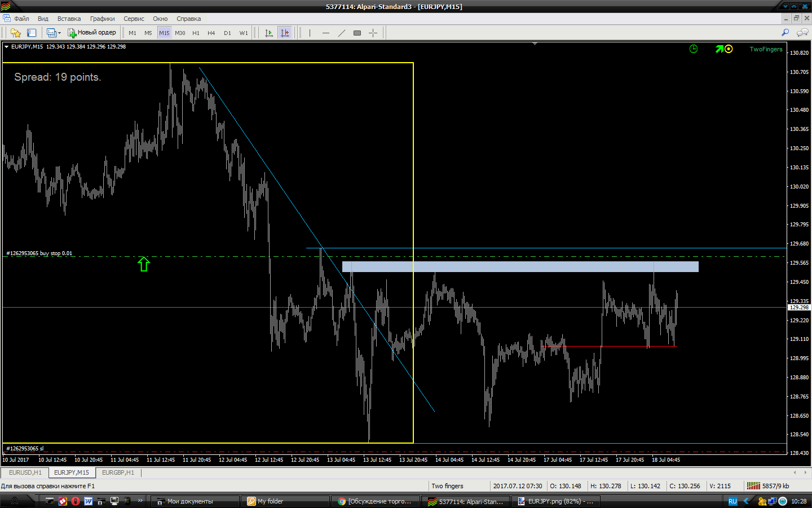The width and height of the screenshot is (812, 508).
Task: Select the vertical line drawing tool
Action: coord(310,33)
